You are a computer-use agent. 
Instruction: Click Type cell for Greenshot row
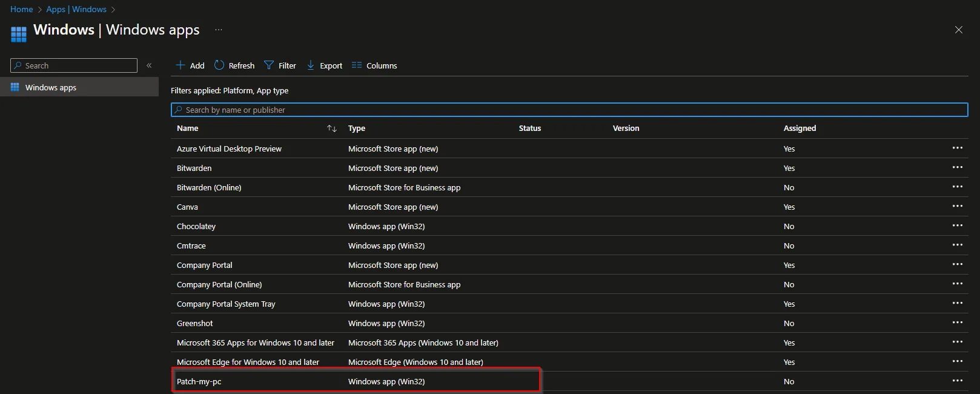[x=386, y=323]
